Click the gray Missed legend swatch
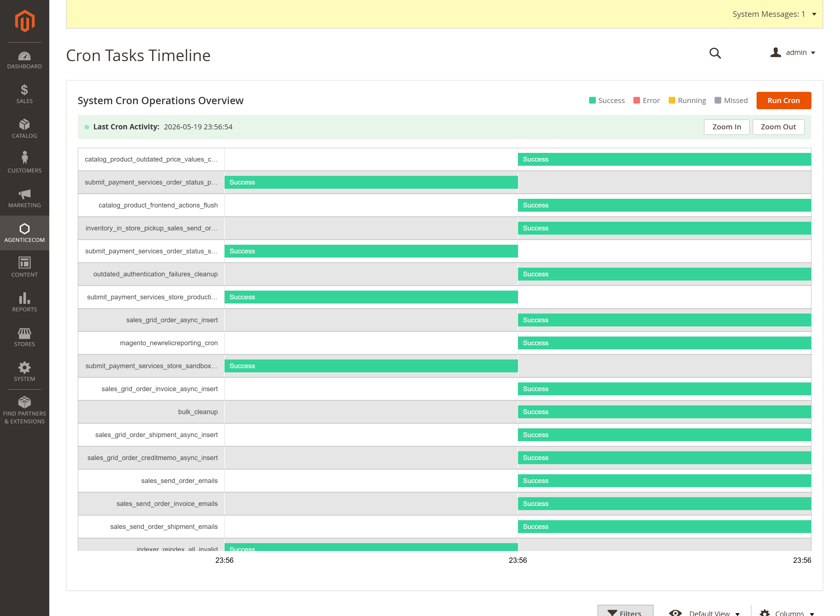Viewport: 840px width, 616px height. coord(718,100)
